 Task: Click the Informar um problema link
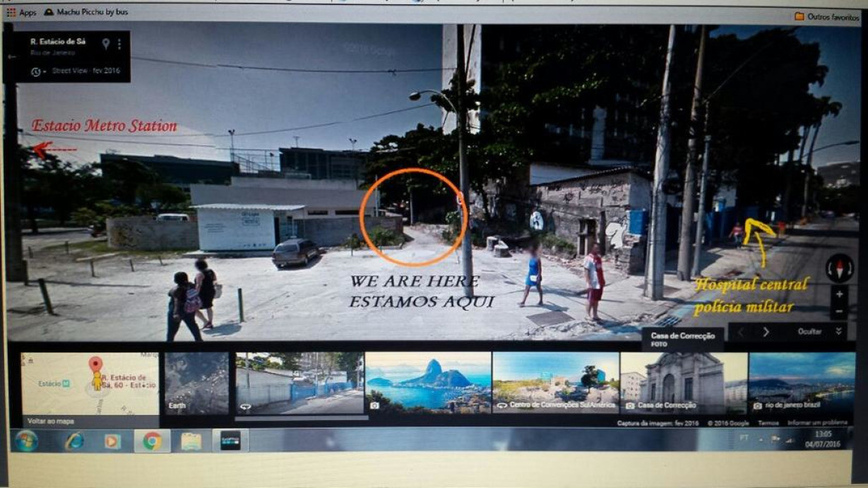[817, 423]
